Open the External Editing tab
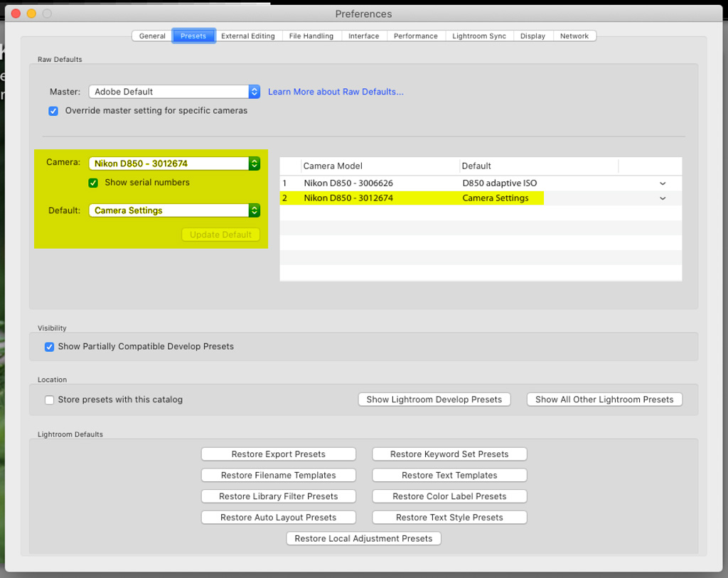The height and width of the screenshot is (578, 728). pyautogui.click(x=248, y=36)
